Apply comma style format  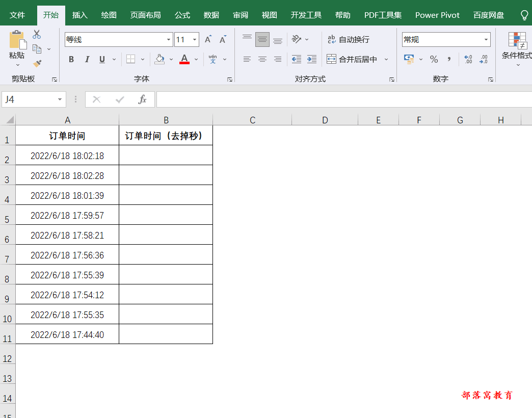[449, 59]
